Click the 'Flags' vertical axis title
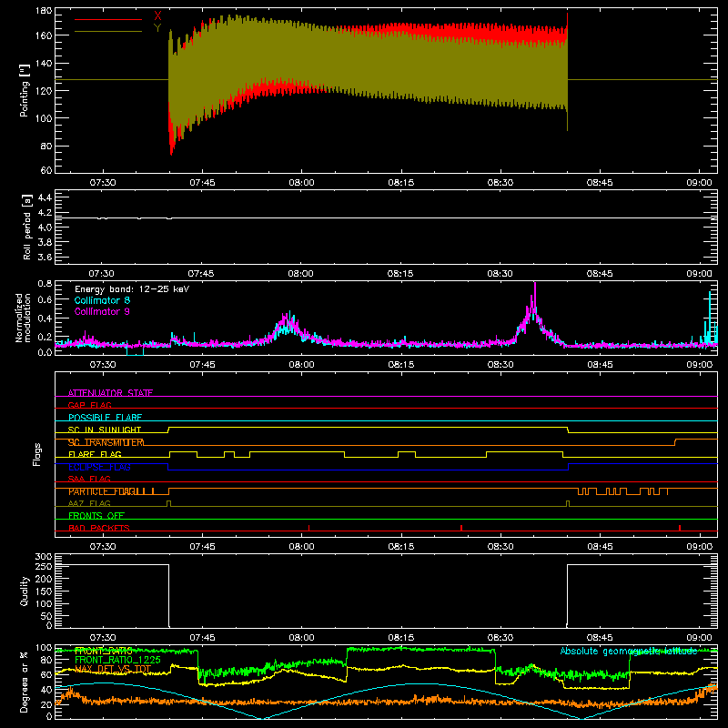Screen dimensions: 728x728 (x=37, y=454)
